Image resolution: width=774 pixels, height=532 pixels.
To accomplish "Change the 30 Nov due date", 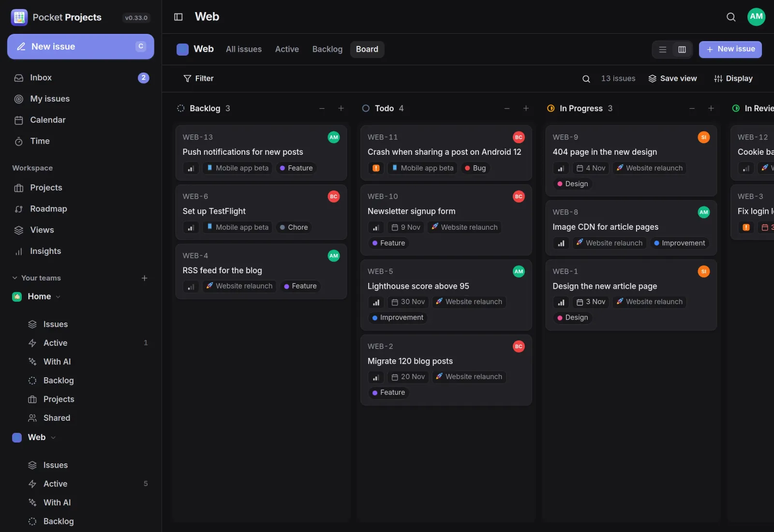I will [x=408, y=302].
